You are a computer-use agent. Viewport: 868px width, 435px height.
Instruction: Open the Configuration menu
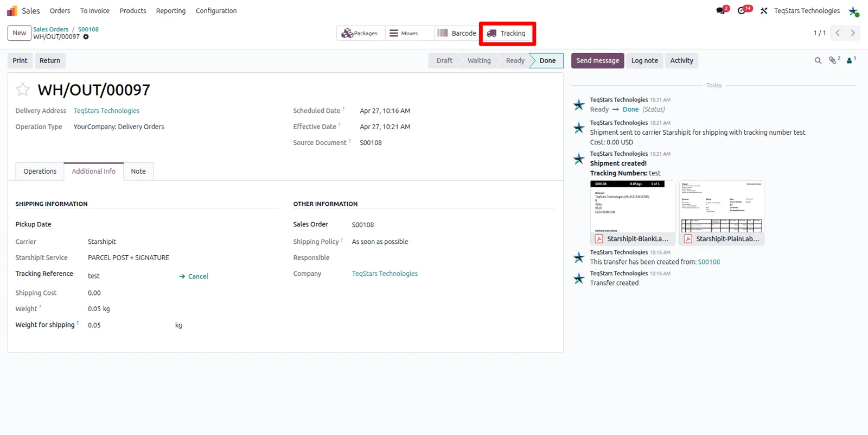(216, 11)
